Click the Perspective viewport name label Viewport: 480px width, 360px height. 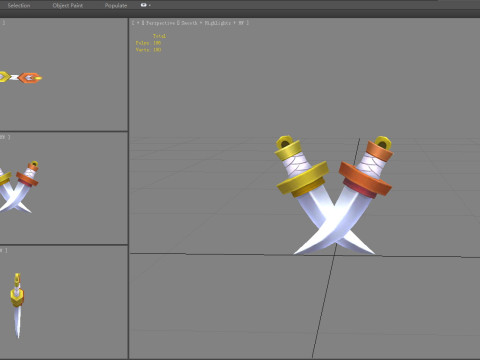click(160, 23)
